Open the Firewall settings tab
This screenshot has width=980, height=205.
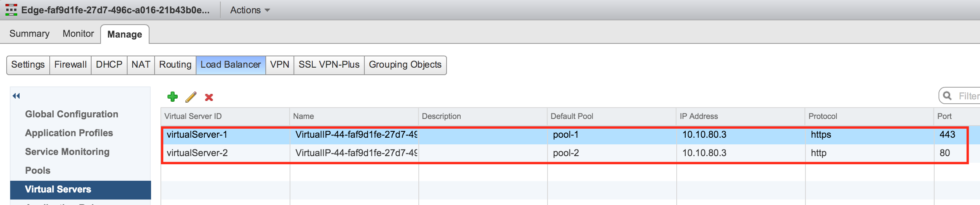click(70, 65)
